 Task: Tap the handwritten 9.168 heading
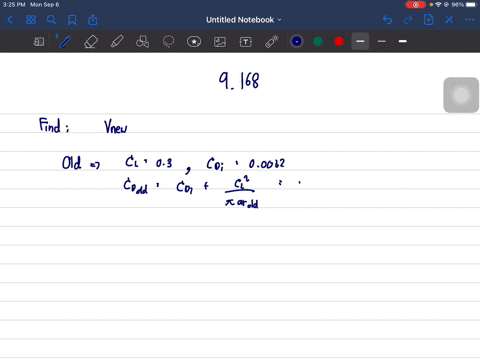tap(239, 81)
